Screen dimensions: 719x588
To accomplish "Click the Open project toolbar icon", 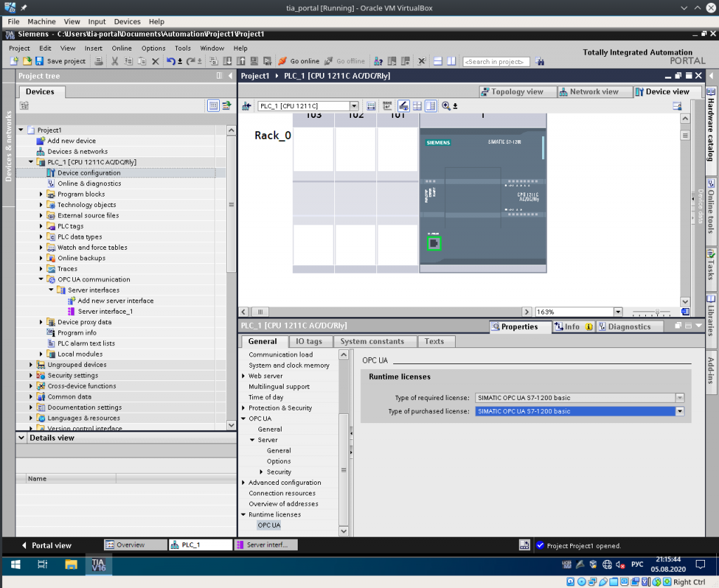I will coord(27,61).
